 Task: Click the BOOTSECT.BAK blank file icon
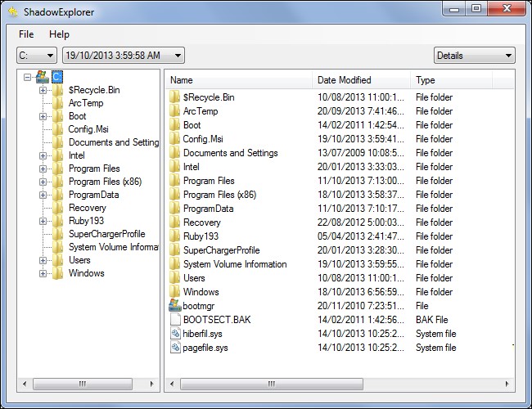175,320
